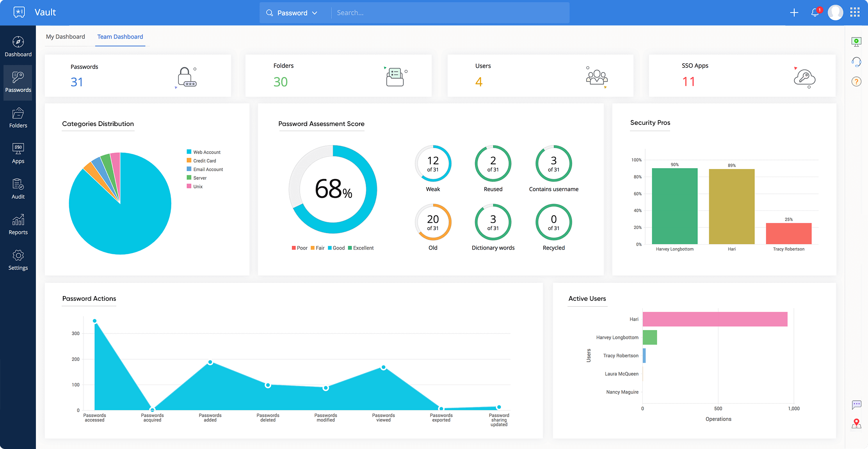Select the Team Dashboard tab
This screenshot has height=449, width=868.
click(x=120, y=36)
